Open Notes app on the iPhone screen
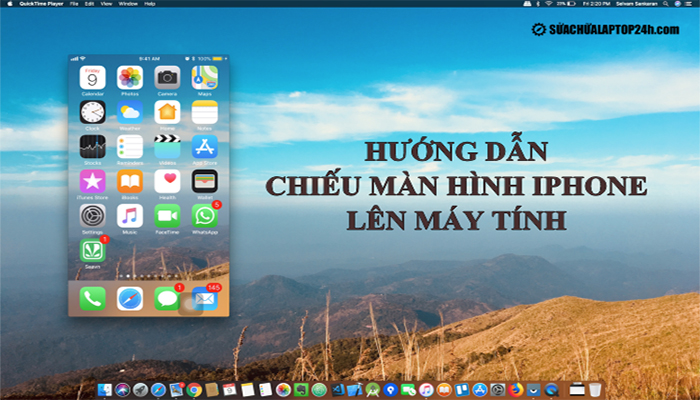The image size is (700, 400). 205,112
